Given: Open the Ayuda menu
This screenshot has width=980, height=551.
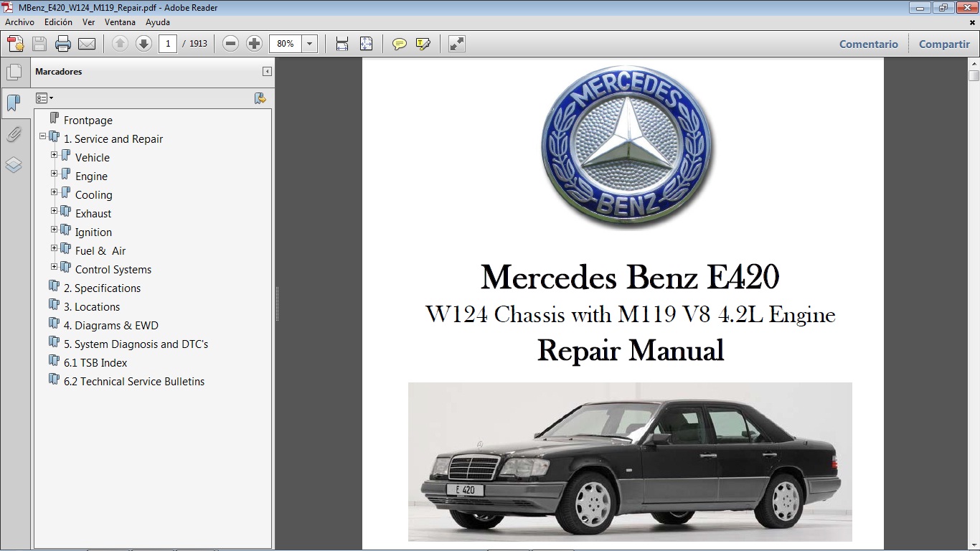Looking at the screenshot, I should point(158,22).
